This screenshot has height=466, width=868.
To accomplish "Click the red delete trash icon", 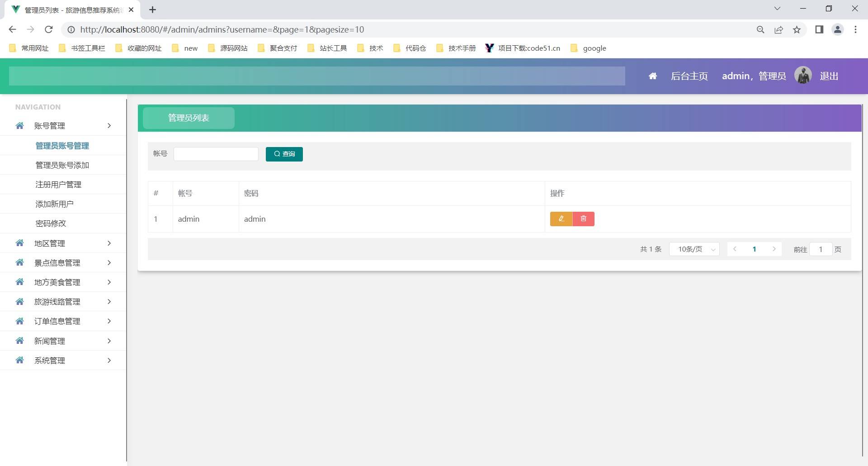I will coord(584,219).
